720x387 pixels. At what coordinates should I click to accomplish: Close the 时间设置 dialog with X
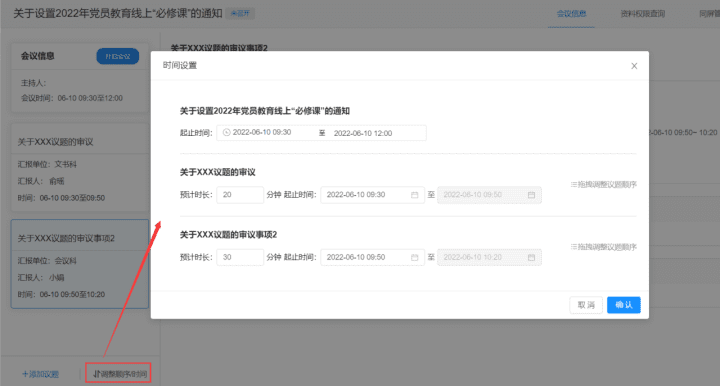tap(634, 66)
